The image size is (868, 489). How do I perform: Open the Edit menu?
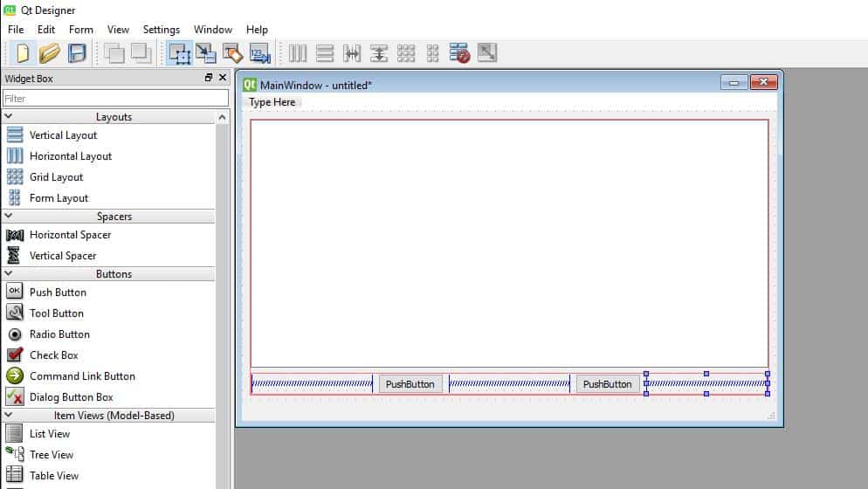(46, 30)
